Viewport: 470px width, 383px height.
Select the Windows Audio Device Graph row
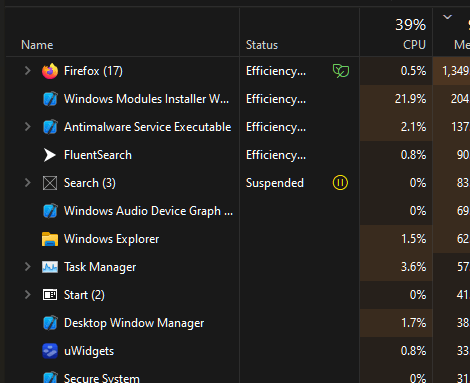[235, 211]
